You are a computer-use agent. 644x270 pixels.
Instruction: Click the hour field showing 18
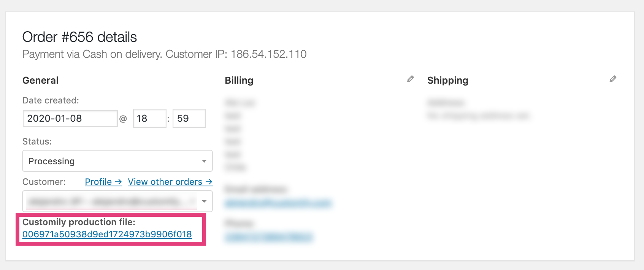149,119
